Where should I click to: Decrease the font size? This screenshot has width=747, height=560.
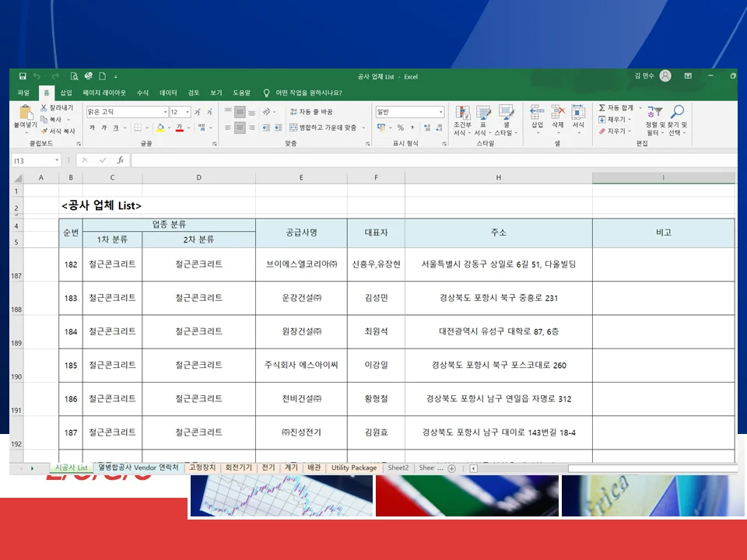coord(209,112)
